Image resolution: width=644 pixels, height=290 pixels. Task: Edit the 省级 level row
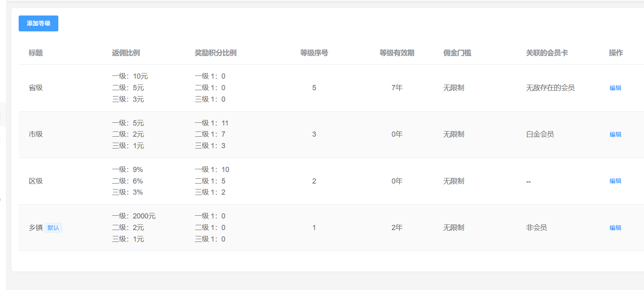615,88
